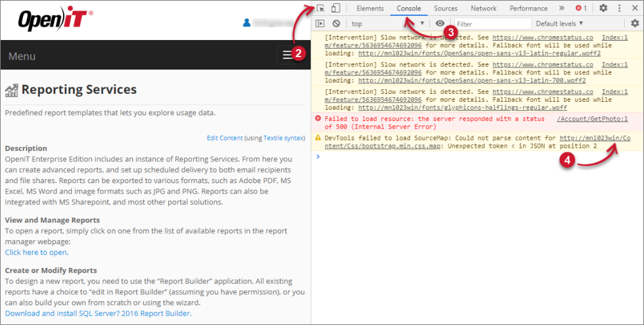Click the Reporting Services chart icon
The height and width of the screenshot is (325, 644).
click(12, 91)
